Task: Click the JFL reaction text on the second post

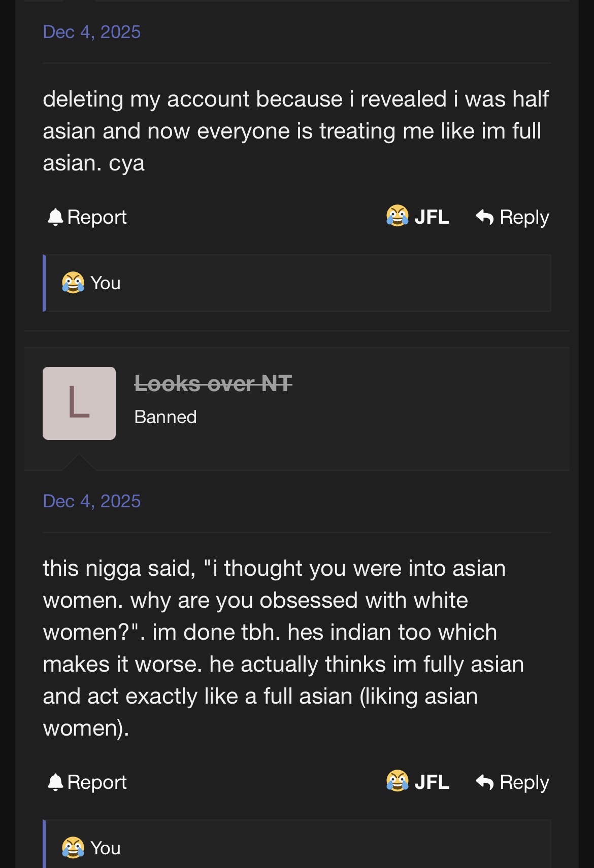Action: point(432,782)
